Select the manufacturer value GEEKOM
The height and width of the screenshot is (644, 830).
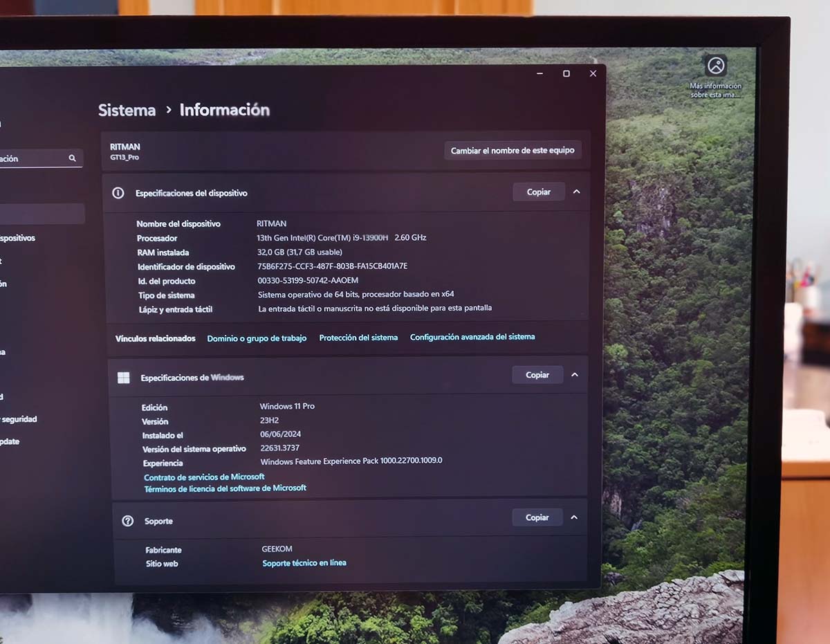click(x=277, y=549)
